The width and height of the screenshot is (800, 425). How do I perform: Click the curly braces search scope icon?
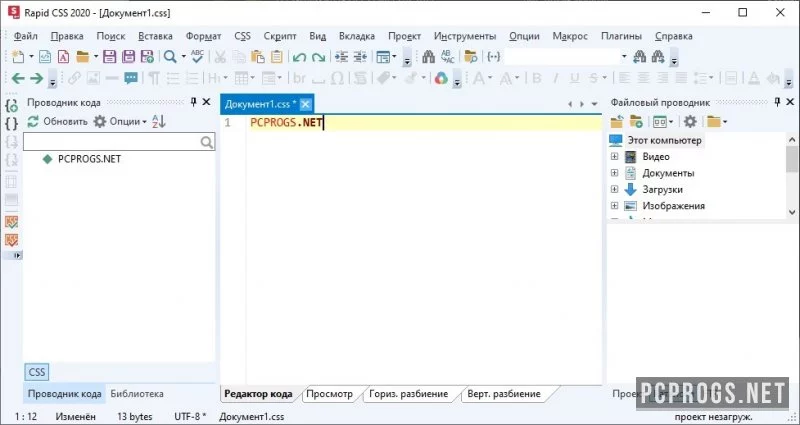pos(493,57)
